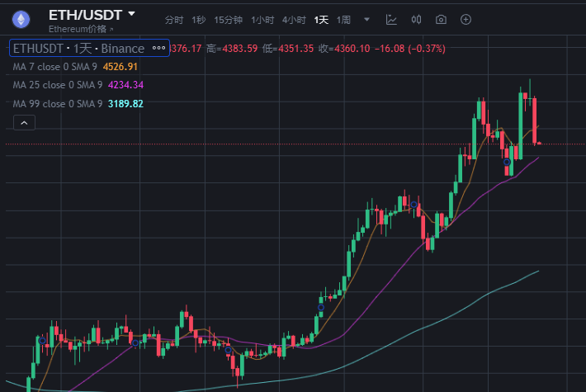586x392 pixels.
Task: Select the 1秒 interval
Action: tap(198, 19)
